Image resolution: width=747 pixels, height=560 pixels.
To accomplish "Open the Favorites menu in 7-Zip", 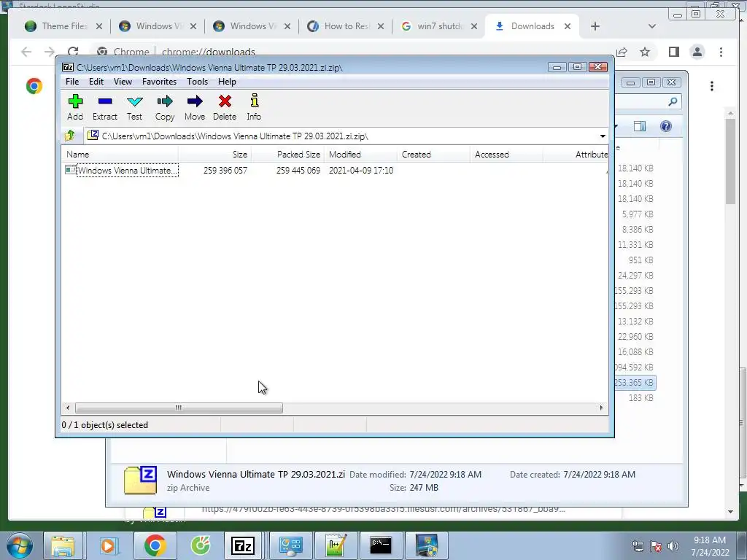I will [x=160, y=82].
